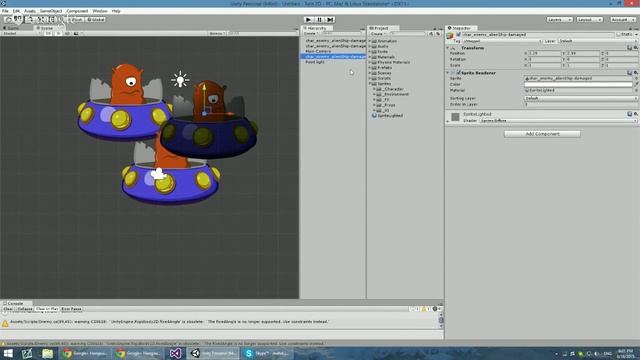Open the GameObject menu
640x360 pixels.
51,11
